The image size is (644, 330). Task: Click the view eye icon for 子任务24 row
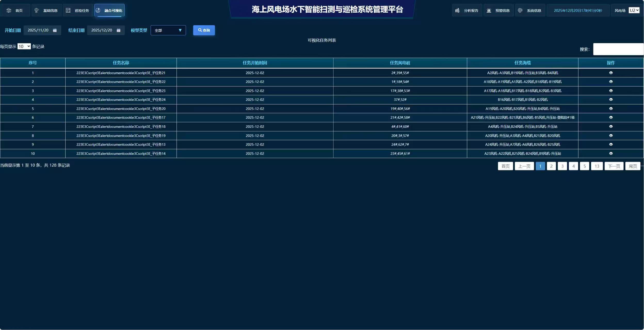(611, 100)
